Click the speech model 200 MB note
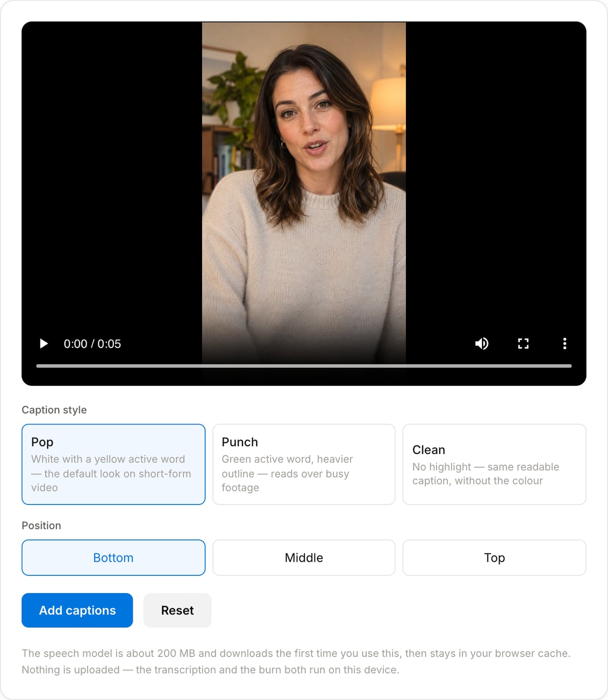Image resolution: width=608 pixels, height=700 pixels. click(x=296, y=662)
